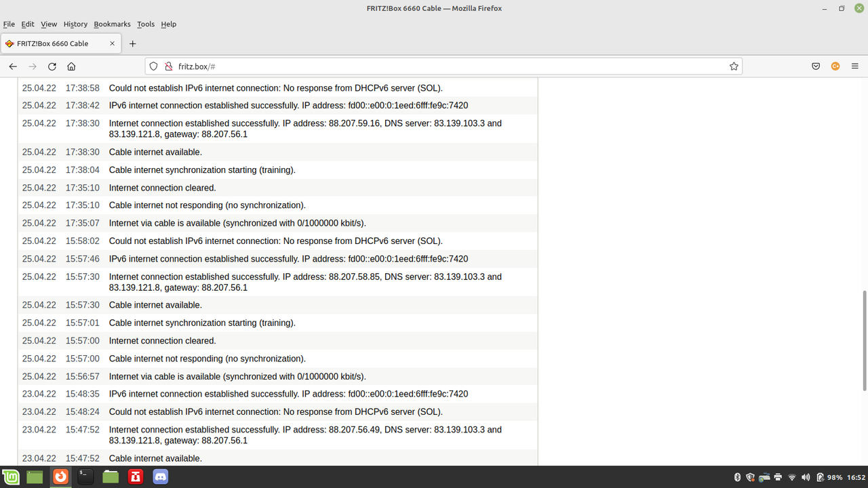Click the 17:35:07 Internet via cable entry
The height and width of the screenshot is (488, 868).
click(x=278, y=223)
